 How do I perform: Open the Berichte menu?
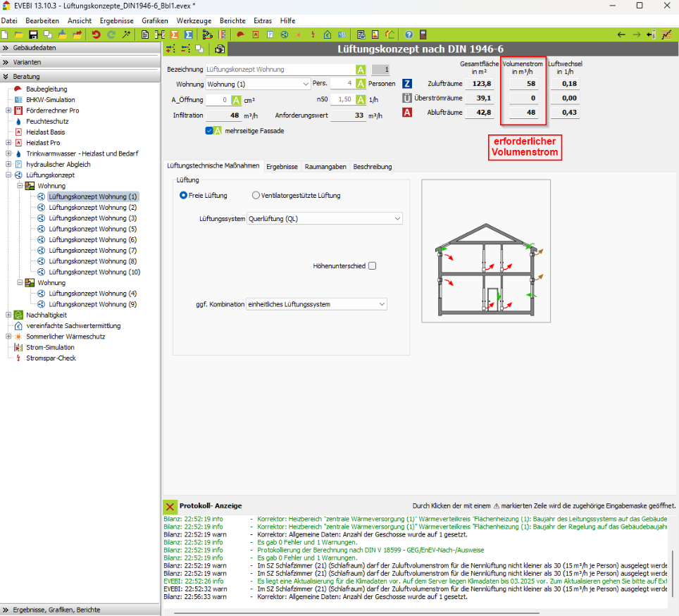click(232, 21)
